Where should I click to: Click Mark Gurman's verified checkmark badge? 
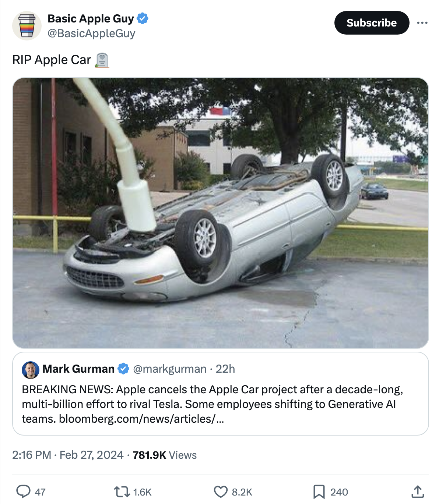tap(123, 369)
